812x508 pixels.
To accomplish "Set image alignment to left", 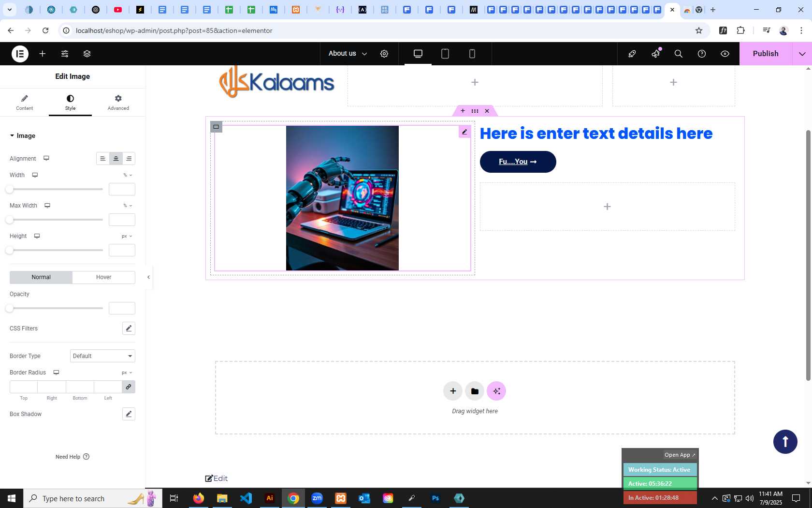I will click(x=102, y=159).
